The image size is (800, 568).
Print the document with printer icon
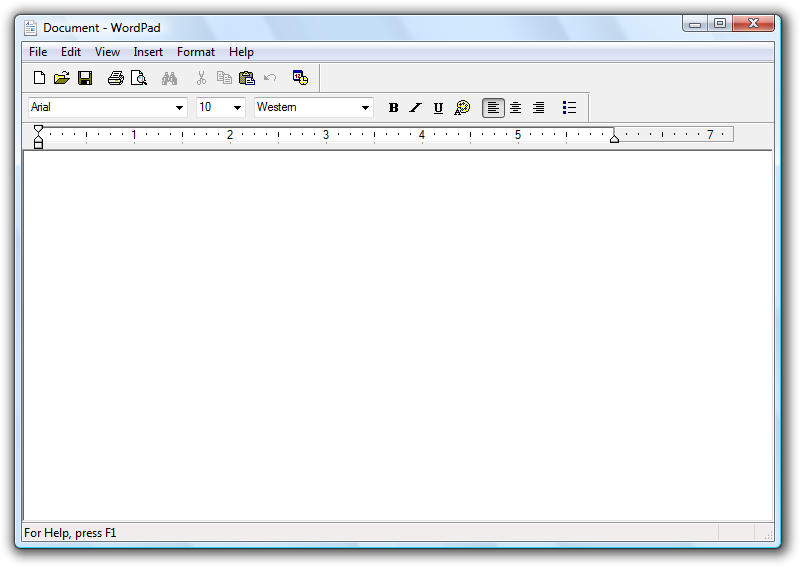(116, 78)
